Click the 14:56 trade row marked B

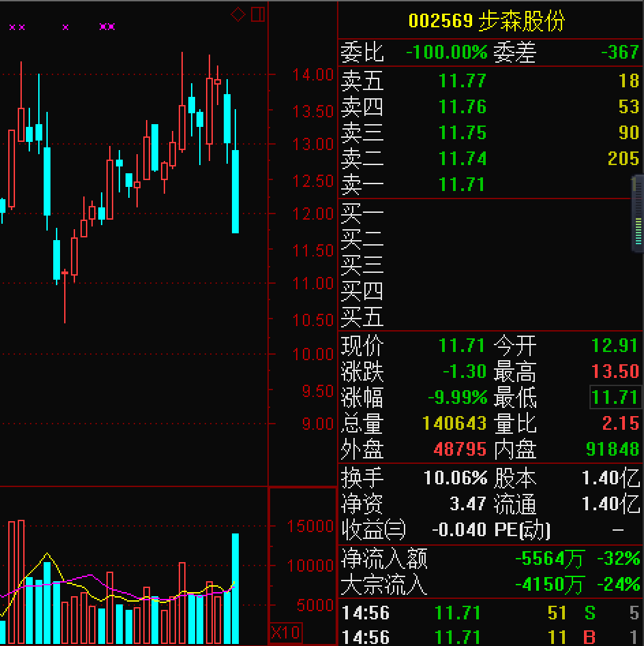click(491, 638)
